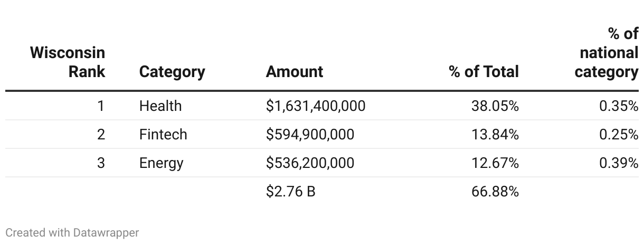Select the % of national category header
The height and width of the screenshot is (245, 644).
607,53
